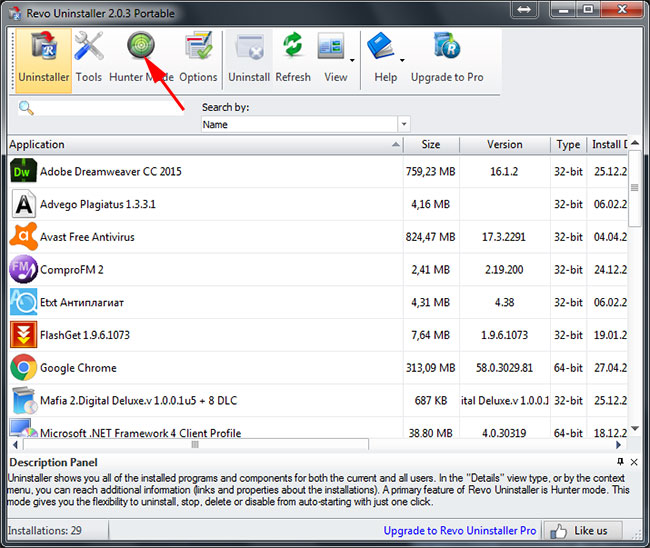Click Upgrade to Pro toolbar icon
650x548 pixels.
click(446, 56)
